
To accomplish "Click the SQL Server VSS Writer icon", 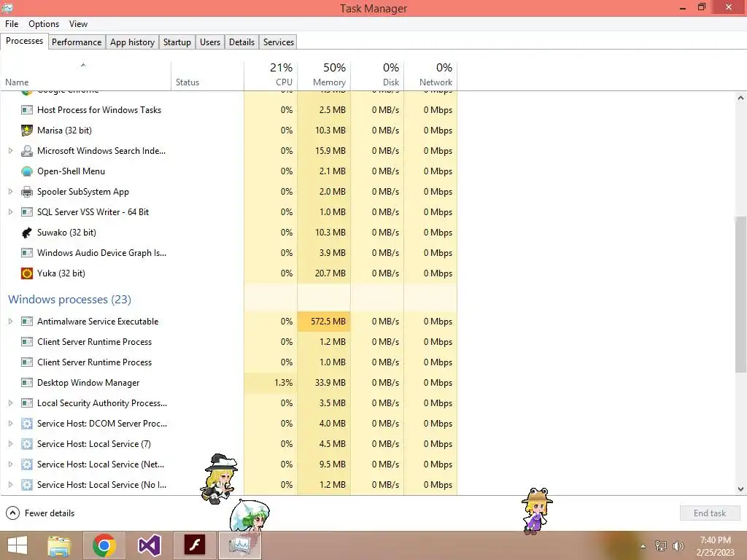I will pos(27,212).
